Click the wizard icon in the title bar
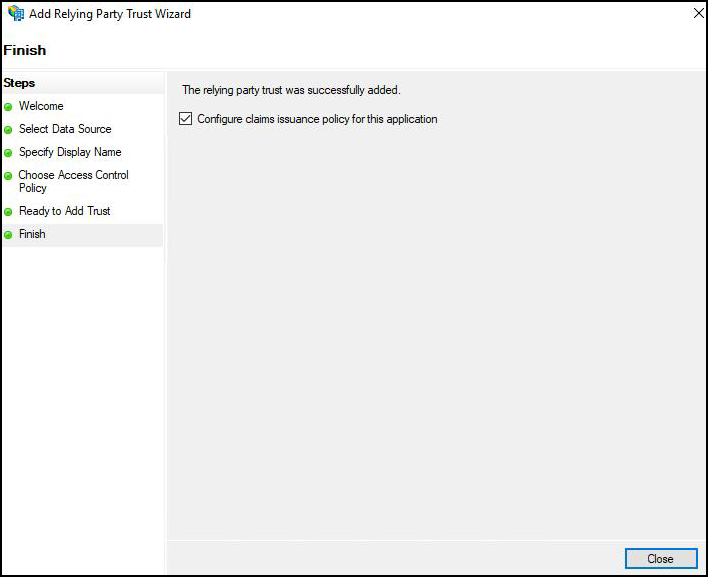This screenshot has height=577, width=708. 15,14
